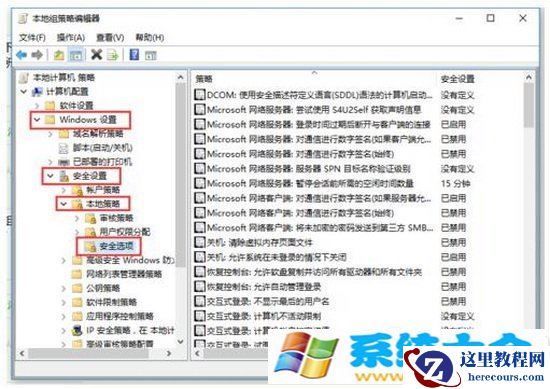Expand the 软件限制策略 node

click(63, 302)
